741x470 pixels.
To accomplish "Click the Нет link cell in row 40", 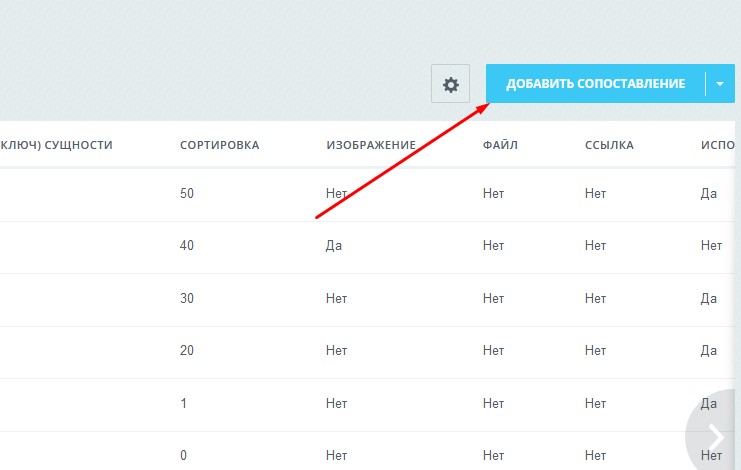I will pos(595,245).
